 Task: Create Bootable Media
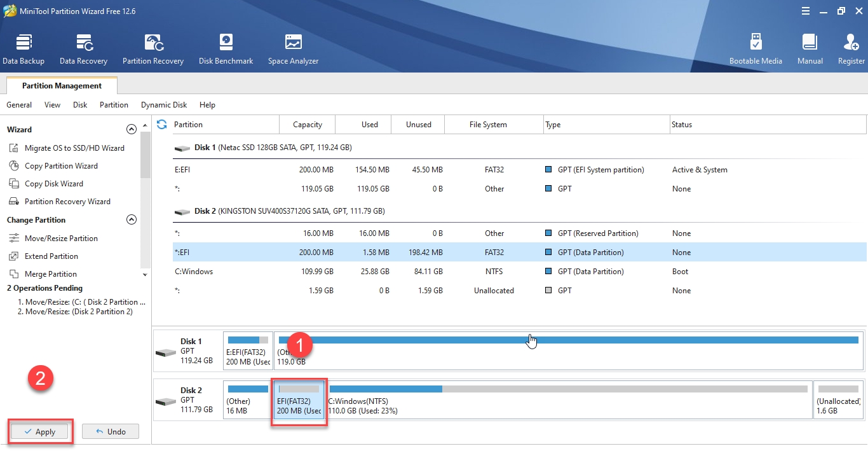[756, 50]
